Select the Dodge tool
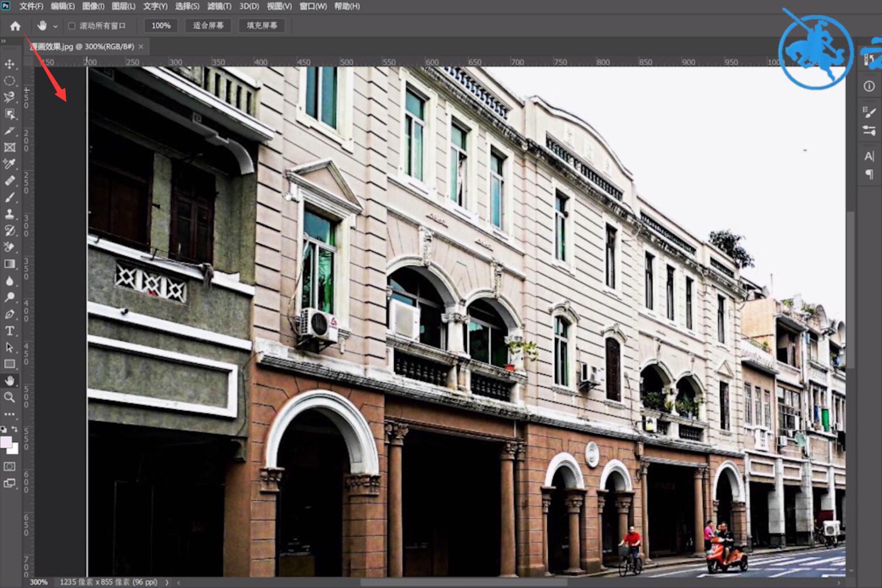Viewport: 882px width, 588px height. pyautogui.click(x=10, y=297)
